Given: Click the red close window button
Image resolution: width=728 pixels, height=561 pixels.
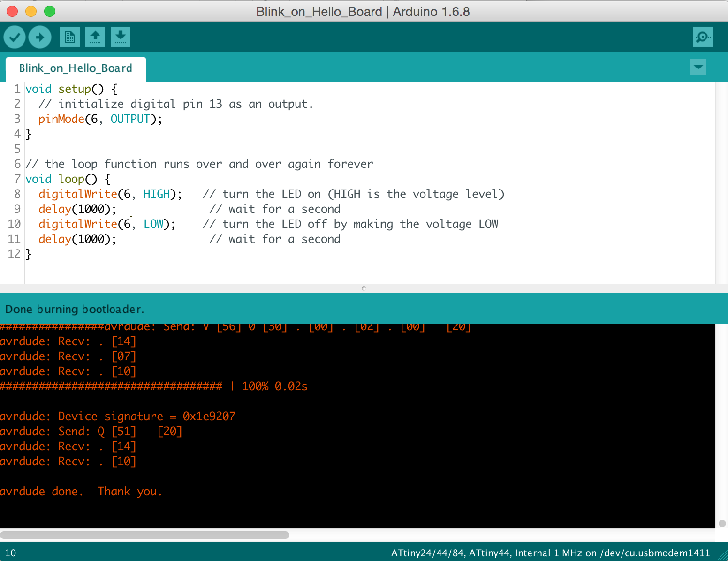Looking at the screenshot, I should [12, 11].
